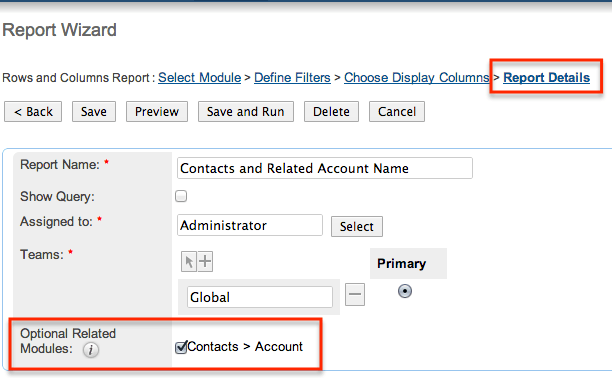Click the Report Name label
This screenshot has height=378, width=612.
coord(60,165)
